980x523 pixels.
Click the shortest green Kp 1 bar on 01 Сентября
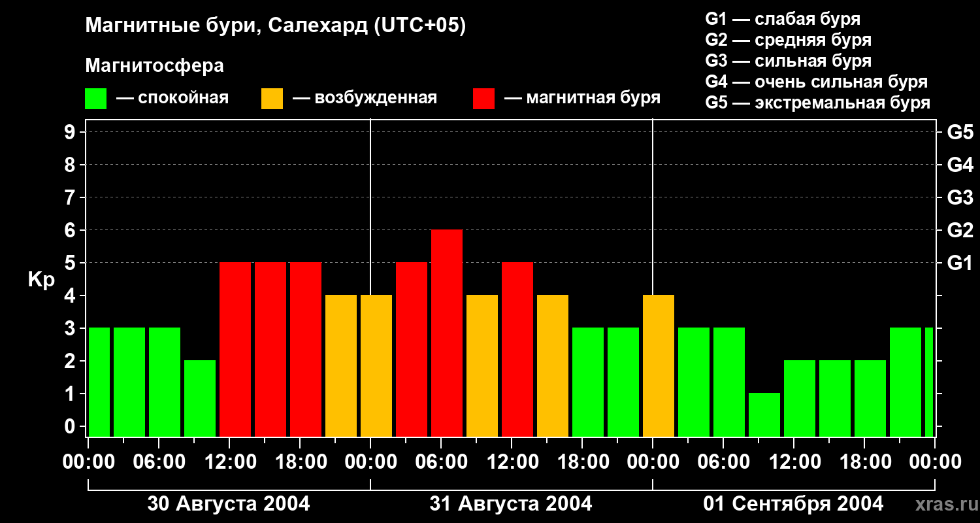tap(764, 415)
